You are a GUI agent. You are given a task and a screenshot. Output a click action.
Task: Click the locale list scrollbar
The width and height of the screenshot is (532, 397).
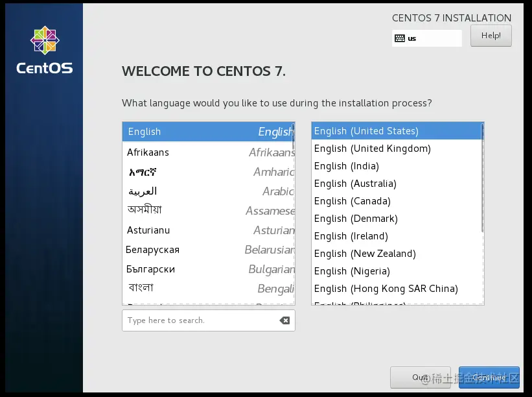(482, 178)
